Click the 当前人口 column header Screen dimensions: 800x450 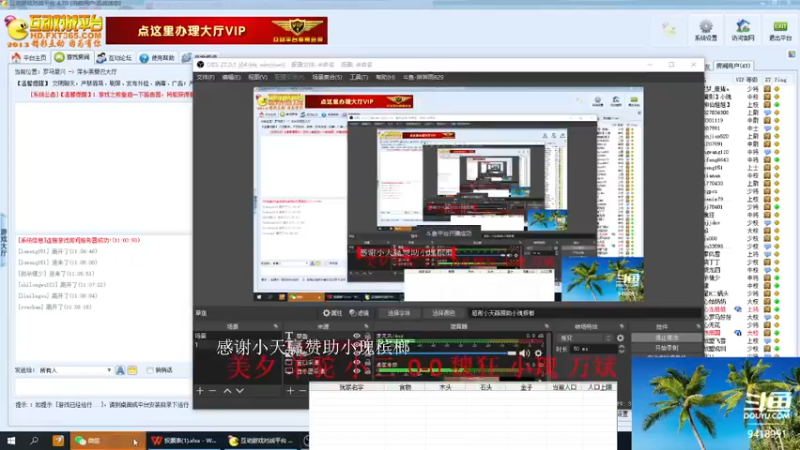(x=564, y=387)
